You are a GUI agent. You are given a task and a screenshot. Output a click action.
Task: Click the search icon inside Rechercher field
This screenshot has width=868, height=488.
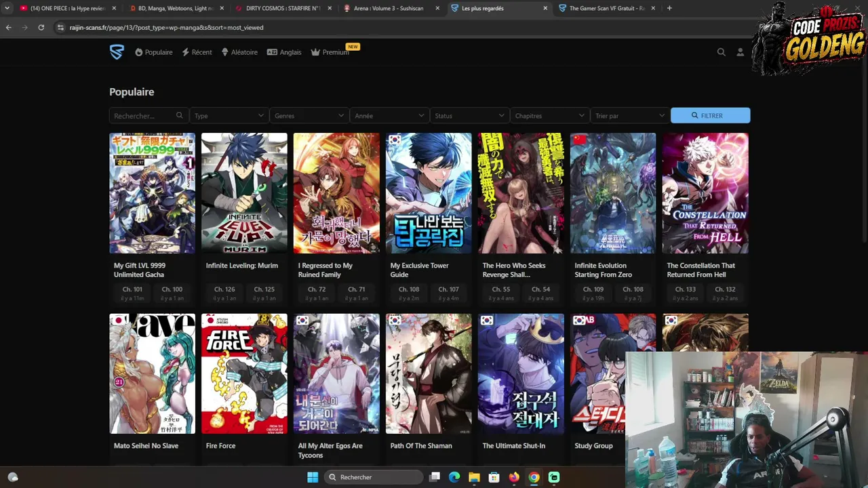[179, 115]
